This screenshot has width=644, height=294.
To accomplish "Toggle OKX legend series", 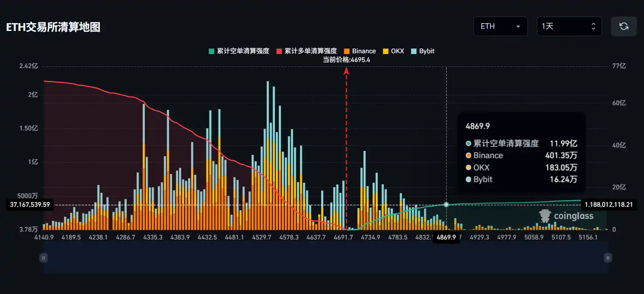I will [393, 51].
